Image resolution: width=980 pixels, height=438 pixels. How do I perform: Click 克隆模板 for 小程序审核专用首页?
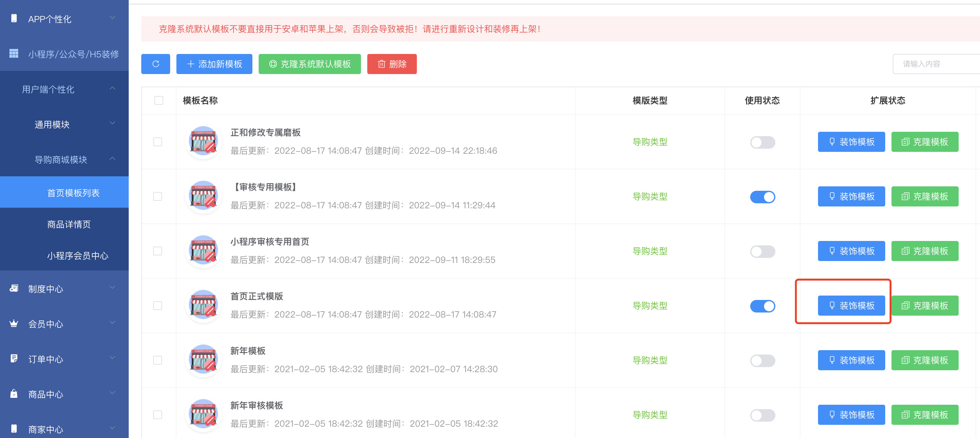(x=925, y=251)
